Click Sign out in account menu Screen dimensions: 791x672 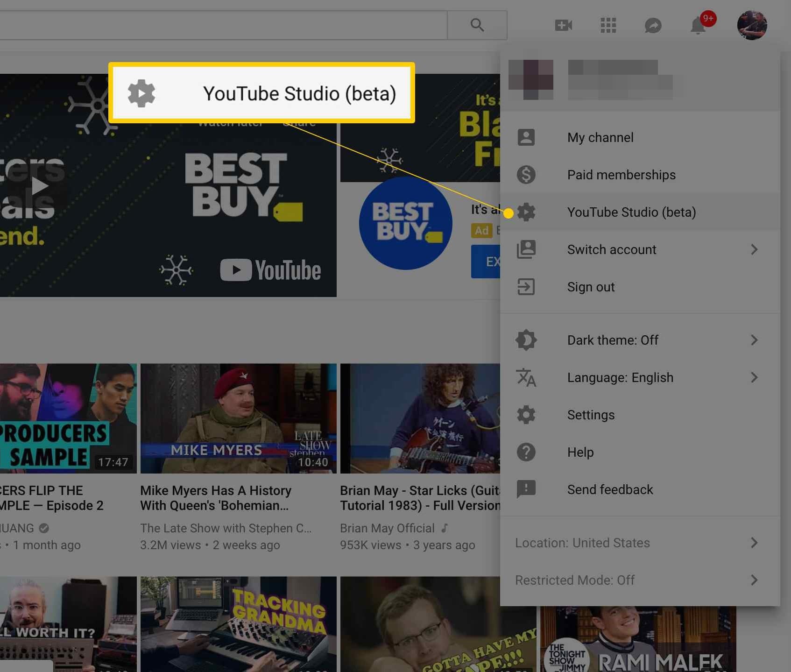pos(591,287)
